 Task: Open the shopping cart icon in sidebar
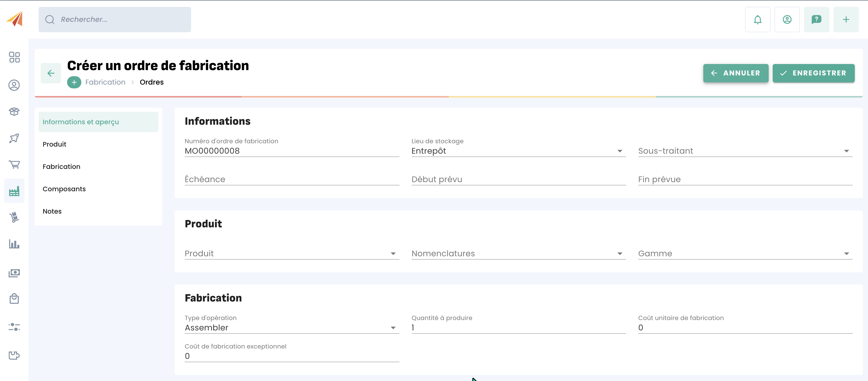pos(14,164)
